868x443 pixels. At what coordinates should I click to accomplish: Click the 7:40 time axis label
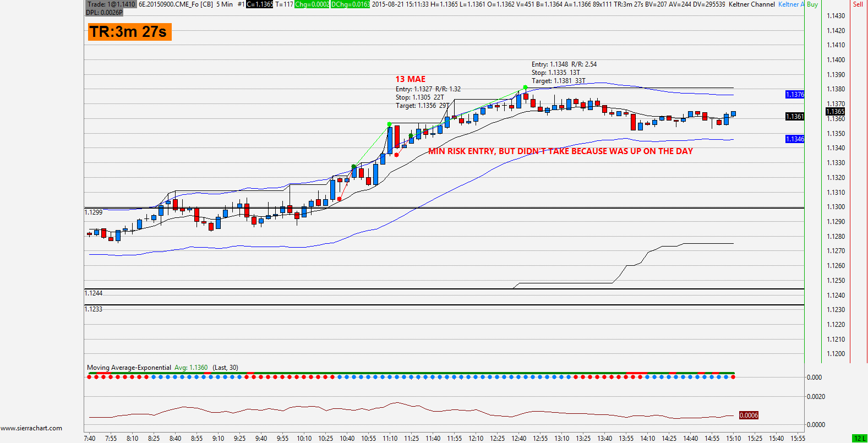coord(89,439)
